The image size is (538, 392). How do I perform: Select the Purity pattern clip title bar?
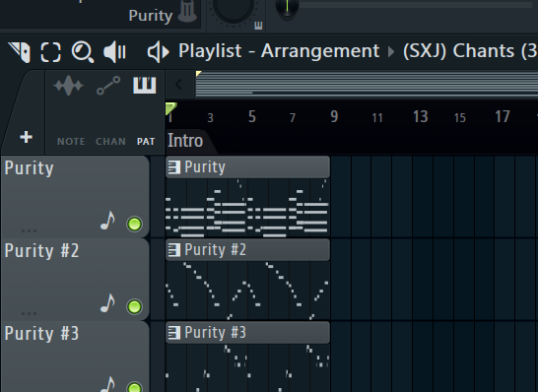point(247,167)
